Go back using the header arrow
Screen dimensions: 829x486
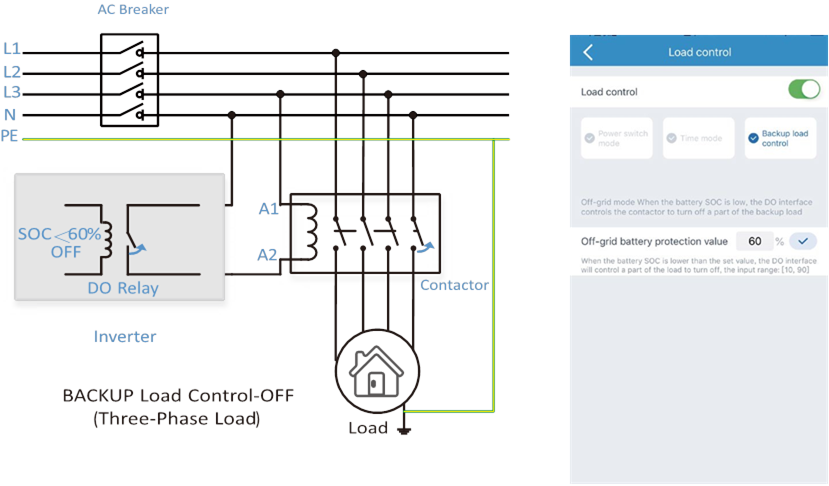click(588, 52)
